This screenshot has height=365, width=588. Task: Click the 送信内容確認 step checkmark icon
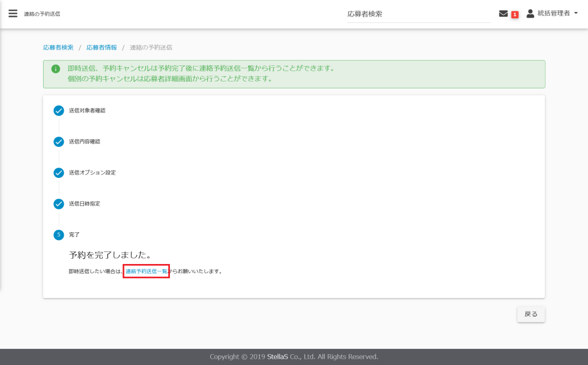(59, 142)
